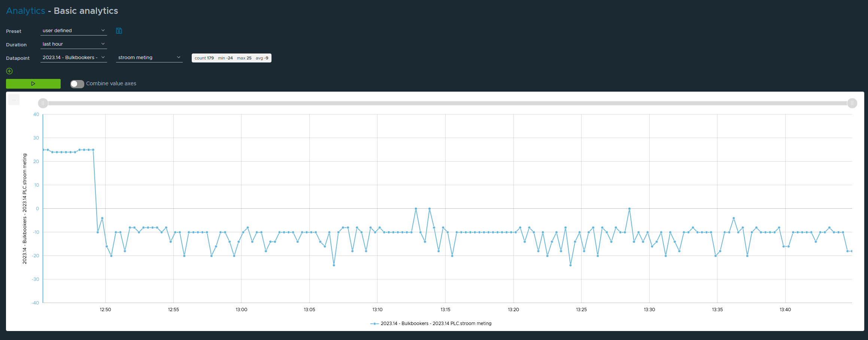Viewport: 868px width, 340px height.
Task: Add a new datapoint with green plus icon
Action: 10,71
